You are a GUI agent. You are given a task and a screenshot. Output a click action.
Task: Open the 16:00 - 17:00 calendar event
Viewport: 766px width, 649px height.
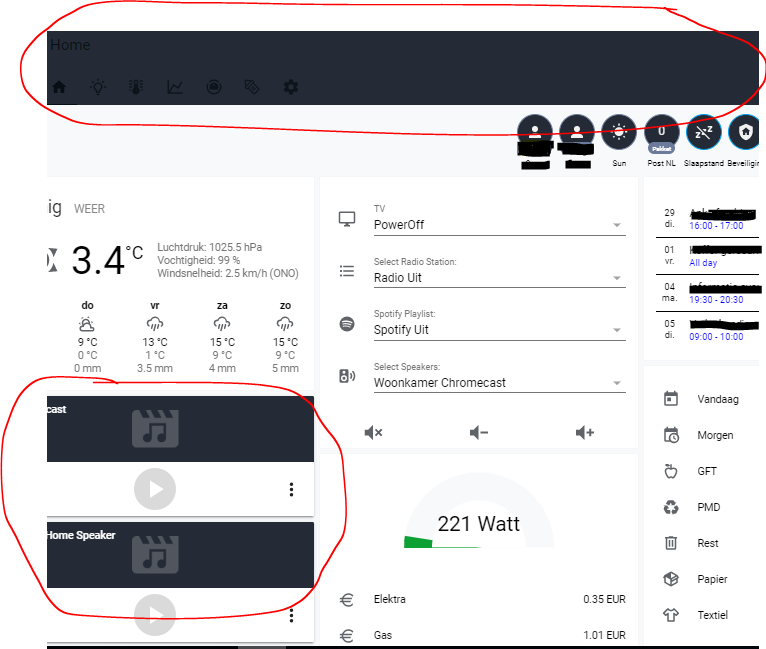pos(716,226)
